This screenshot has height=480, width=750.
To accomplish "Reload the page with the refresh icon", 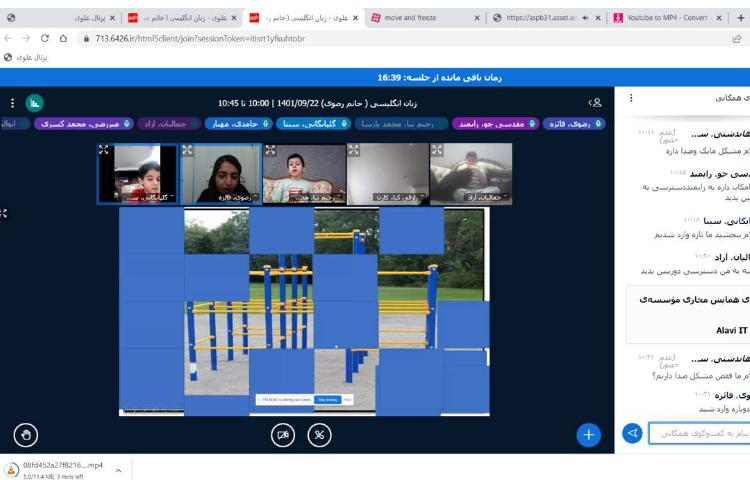I will point(46,38).
